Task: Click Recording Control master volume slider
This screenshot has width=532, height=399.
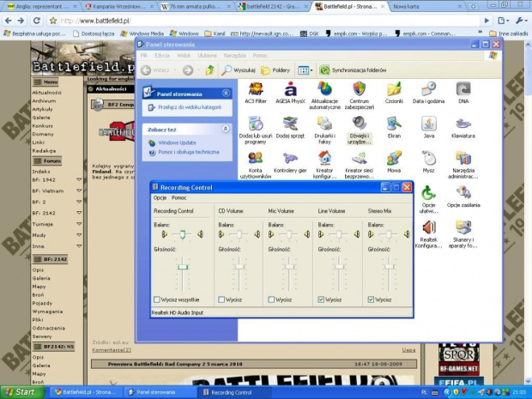Action: point(183,267)
